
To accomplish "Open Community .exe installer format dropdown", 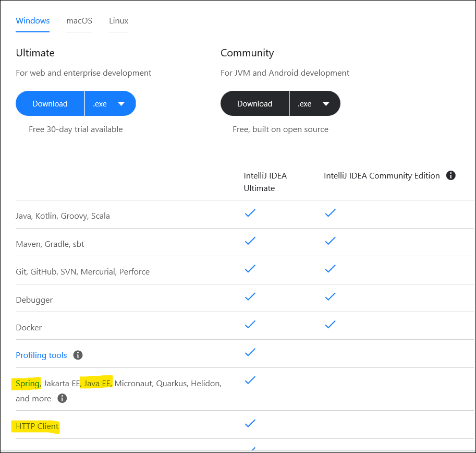I will [314, 104].
